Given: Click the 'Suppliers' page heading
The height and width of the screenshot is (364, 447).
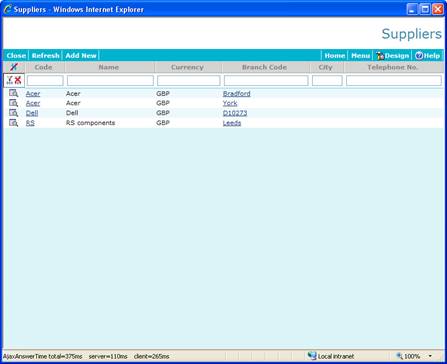Looking at the screenshot, I should click(x=412, y=34).
